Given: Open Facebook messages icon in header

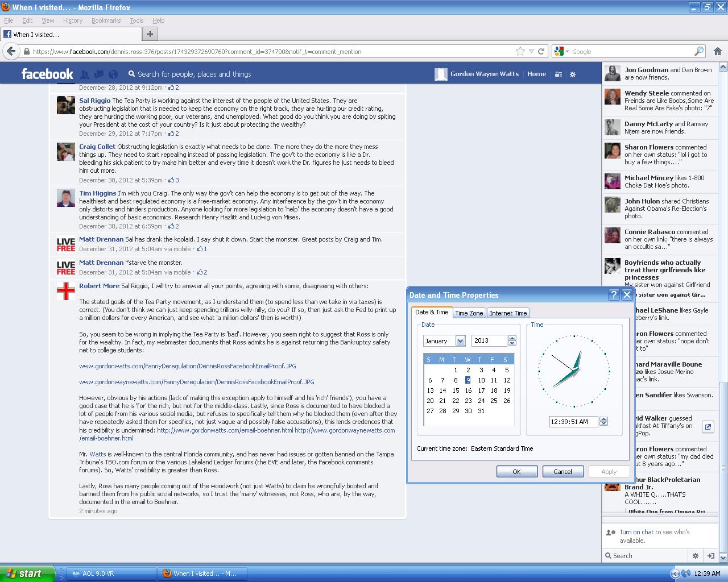Looking at the screenshot, I should (x=99, y=74).
